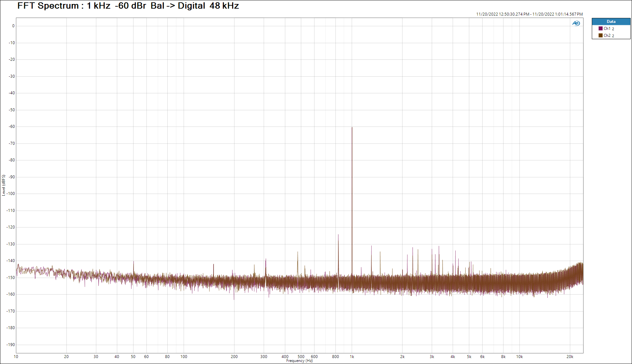
Task: Click the 200 tick label on frequency axis
Action: click(x=234, y=357)
